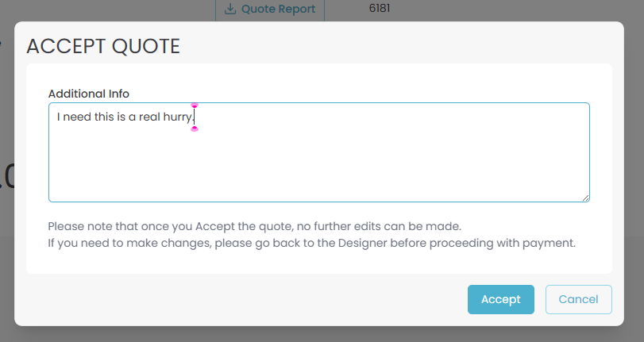Select the number 6181 behind the dialog
644x342 pixels.
[x=380, y=9]
